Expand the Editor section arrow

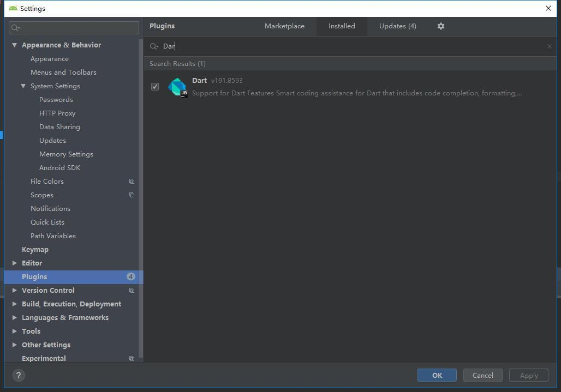coord(14,263)
